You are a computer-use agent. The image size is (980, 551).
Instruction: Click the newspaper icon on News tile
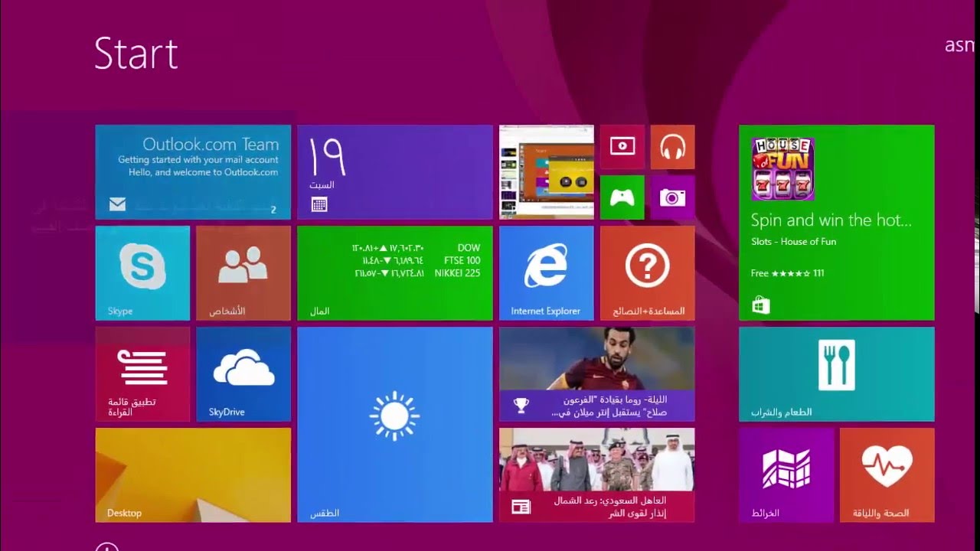521,507
